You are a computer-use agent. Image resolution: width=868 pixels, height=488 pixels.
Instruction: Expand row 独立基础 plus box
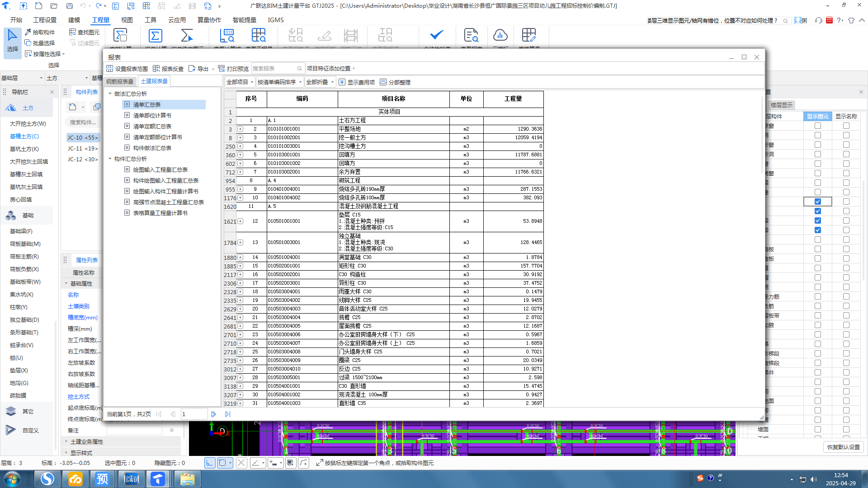[241, 243]
